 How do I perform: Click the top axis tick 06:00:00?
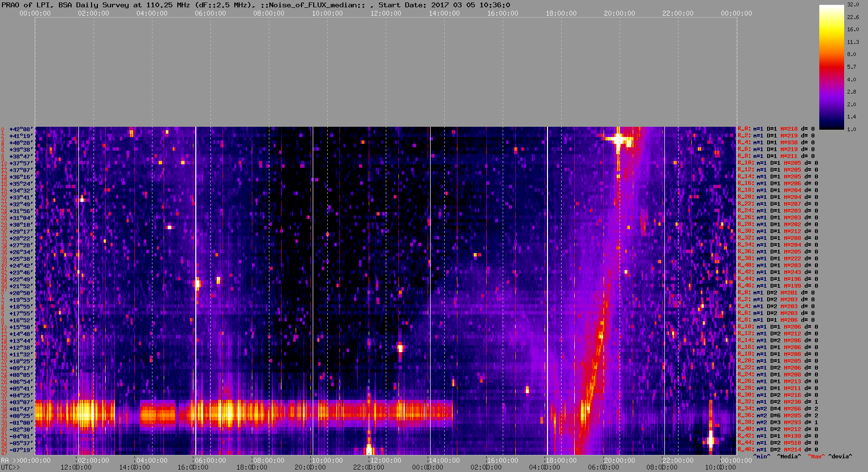(210, 13)
